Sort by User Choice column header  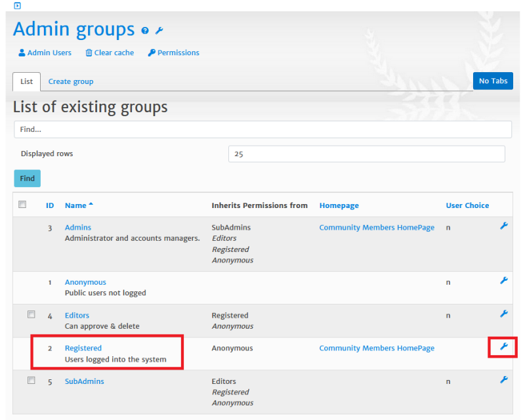click(x=467, y=205)
